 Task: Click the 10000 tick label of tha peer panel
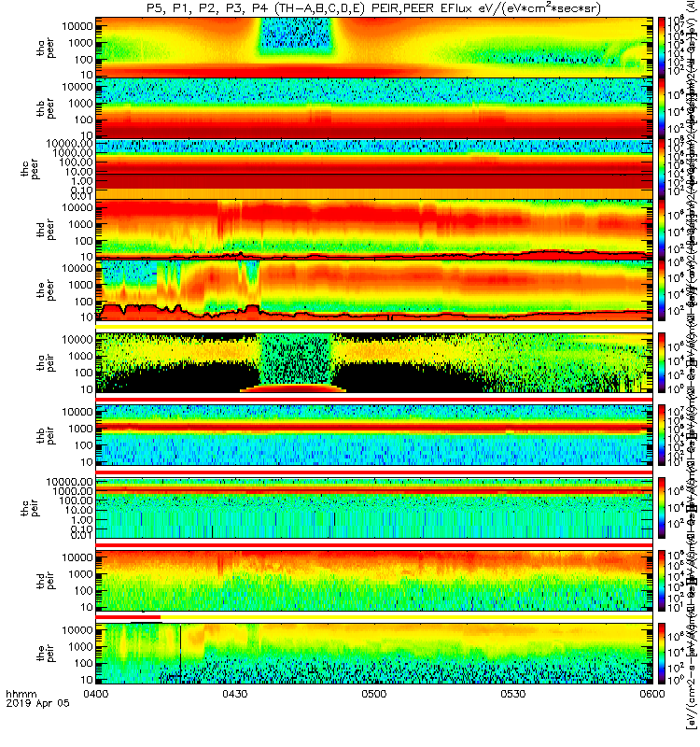point(77,26)
